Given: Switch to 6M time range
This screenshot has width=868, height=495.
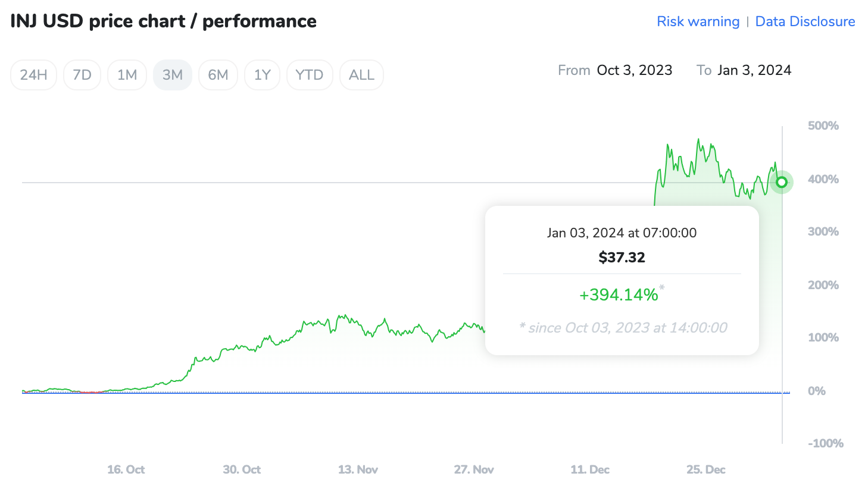Looking at the screenshot, I should tap(218, 75).
